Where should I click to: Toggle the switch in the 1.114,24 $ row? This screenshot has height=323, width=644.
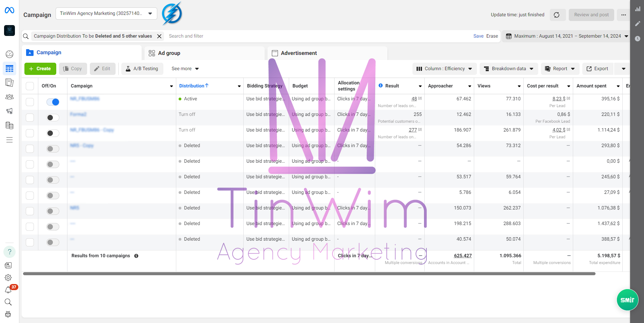53,133
